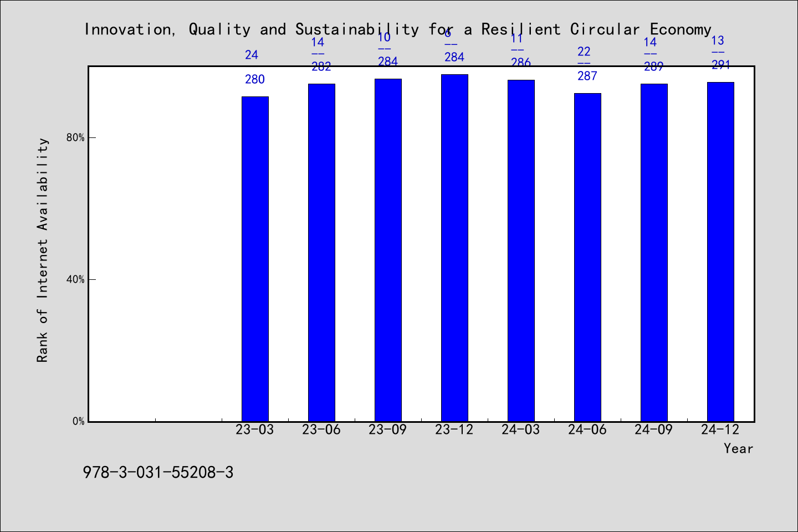Viewport: 798px width, 532px height.
Task: Click the '22' label above the 24-06 bar
Action: 584,52
